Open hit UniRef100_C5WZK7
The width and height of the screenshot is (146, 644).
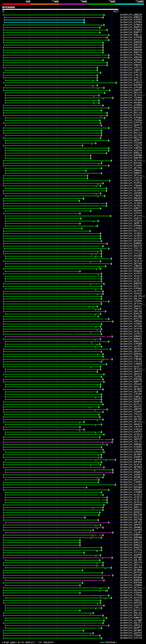[x=131, y=70]
